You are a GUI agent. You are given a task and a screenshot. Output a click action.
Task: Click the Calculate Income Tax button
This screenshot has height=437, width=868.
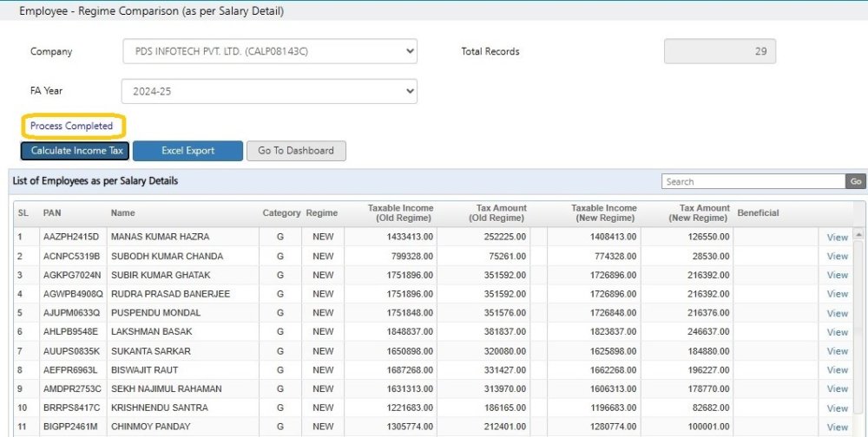point(76,151)
